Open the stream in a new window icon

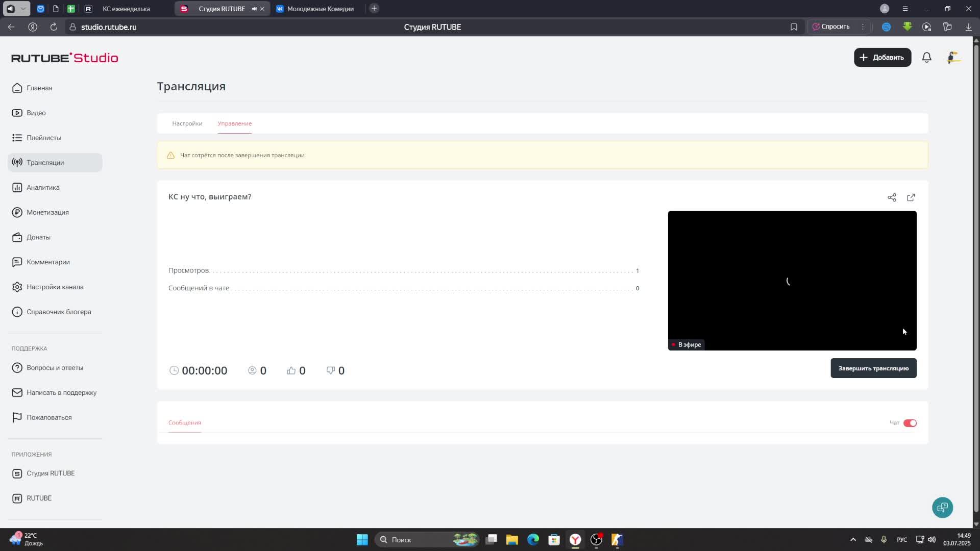[x=911, y=197]
